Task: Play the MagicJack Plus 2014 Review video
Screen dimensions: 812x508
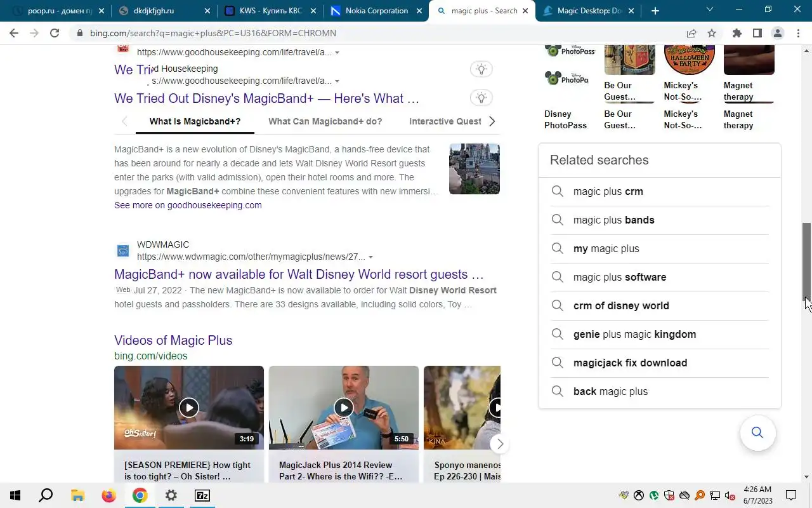Action: (x=344, y=407)
